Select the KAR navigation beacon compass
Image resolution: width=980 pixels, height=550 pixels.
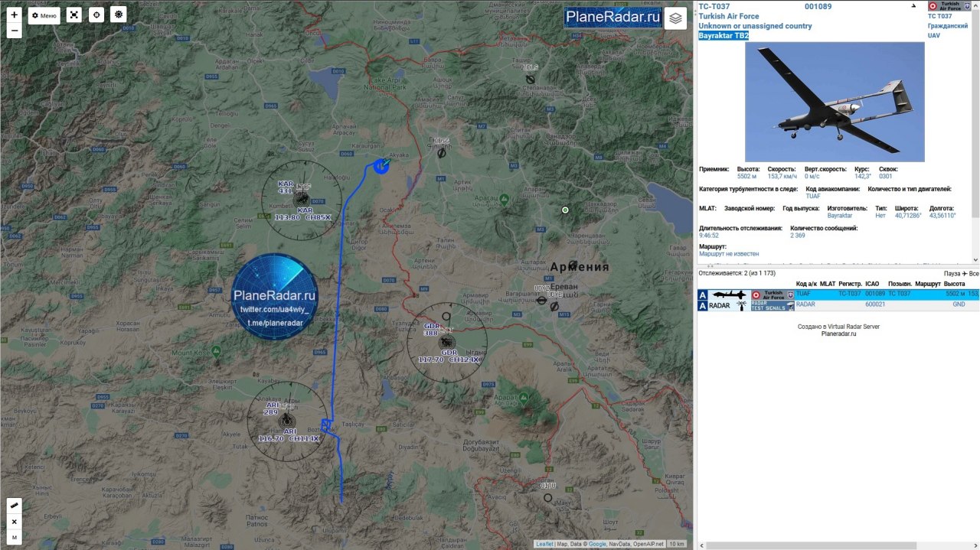[x=302, y=200]
